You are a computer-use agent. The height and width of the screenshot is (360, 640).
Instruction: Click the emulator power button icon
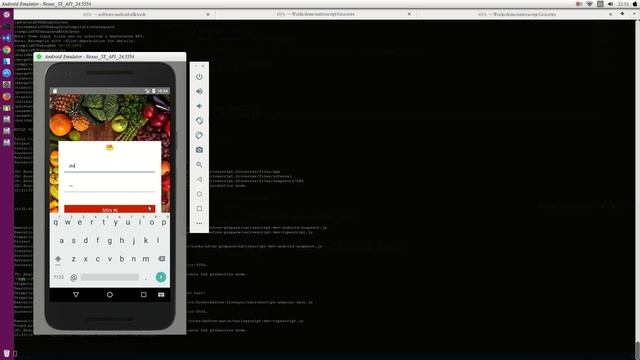coord(199,77)
